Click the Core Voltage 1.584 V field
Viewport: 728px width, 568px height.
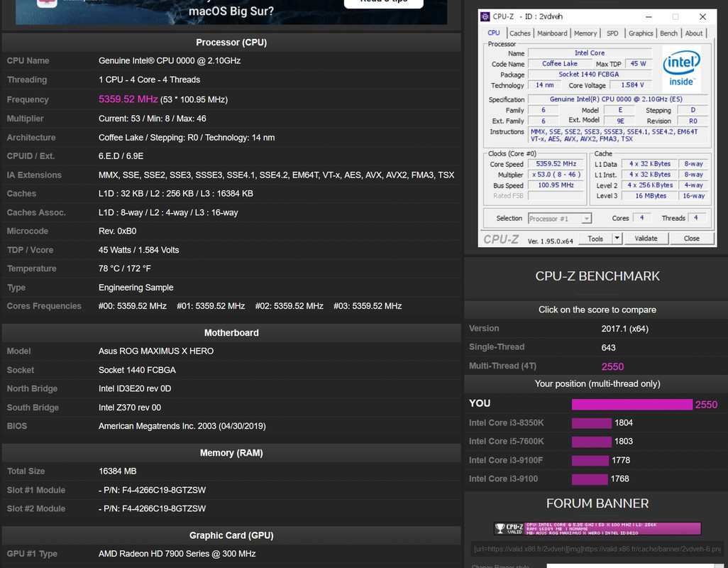(632, 85)
